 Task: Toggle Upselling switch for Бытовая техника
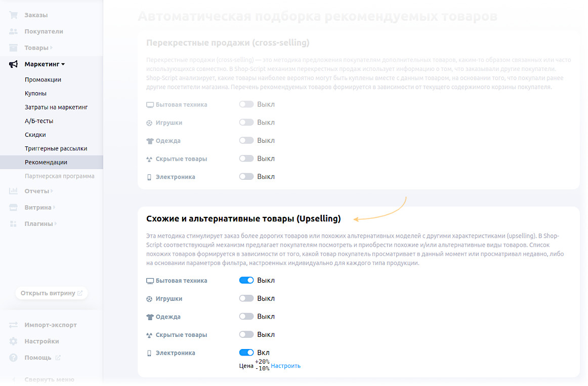(246, 280)
